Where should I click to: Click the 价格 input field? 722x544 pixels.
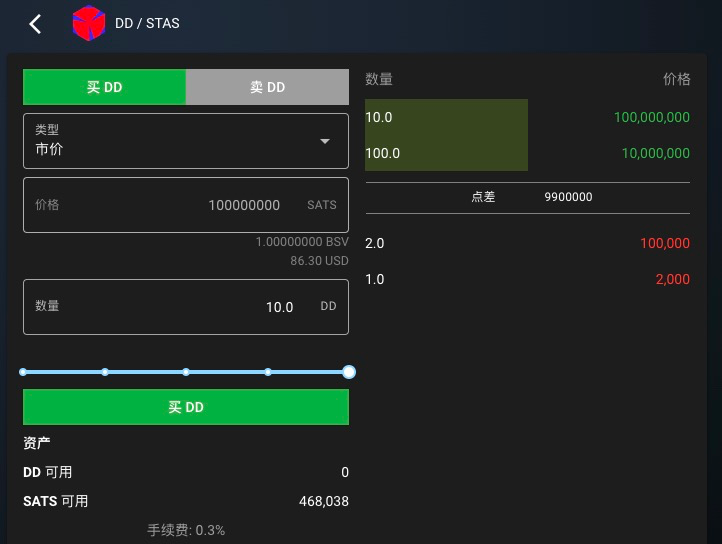tap(185, 205)
